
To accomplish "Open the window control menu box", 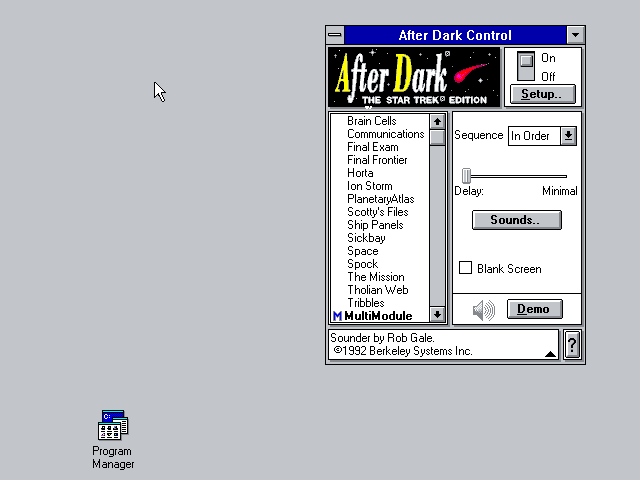I will pyautogui.click(x=336, y=35).
